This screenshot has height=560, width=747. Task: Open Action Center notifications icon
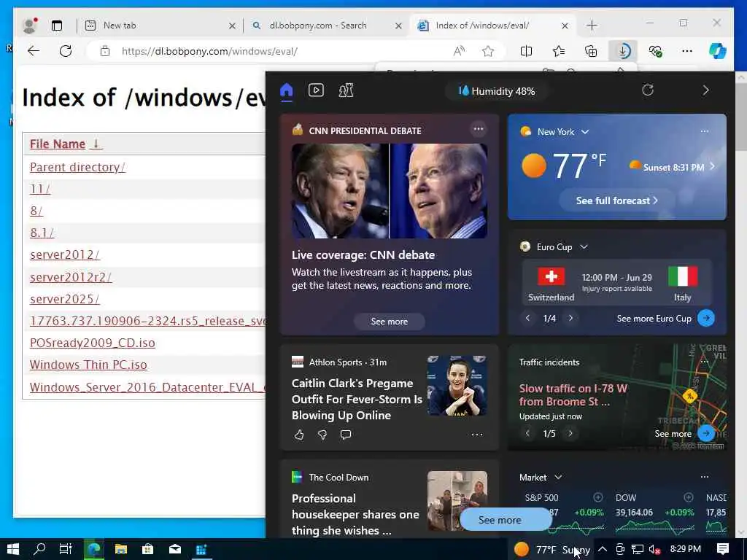[723, 549]
